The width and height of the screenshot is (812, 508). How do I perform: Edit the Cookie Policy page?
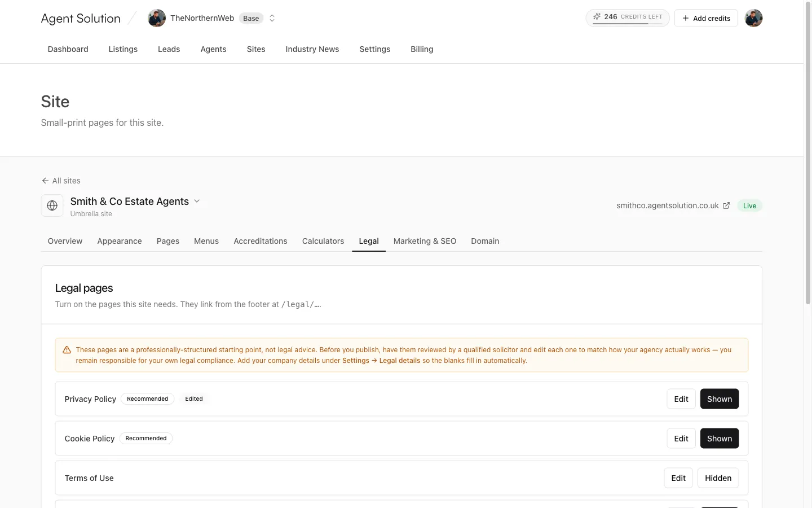pyautogui.click(x=681, y=439)
